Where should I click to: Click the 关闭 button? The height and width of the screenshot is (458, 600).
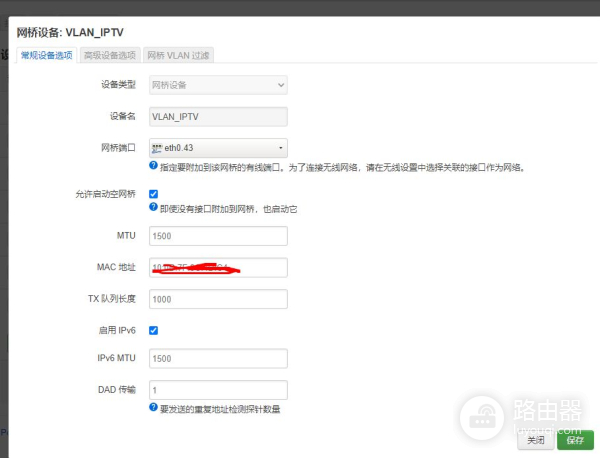(x=536, y=440)
